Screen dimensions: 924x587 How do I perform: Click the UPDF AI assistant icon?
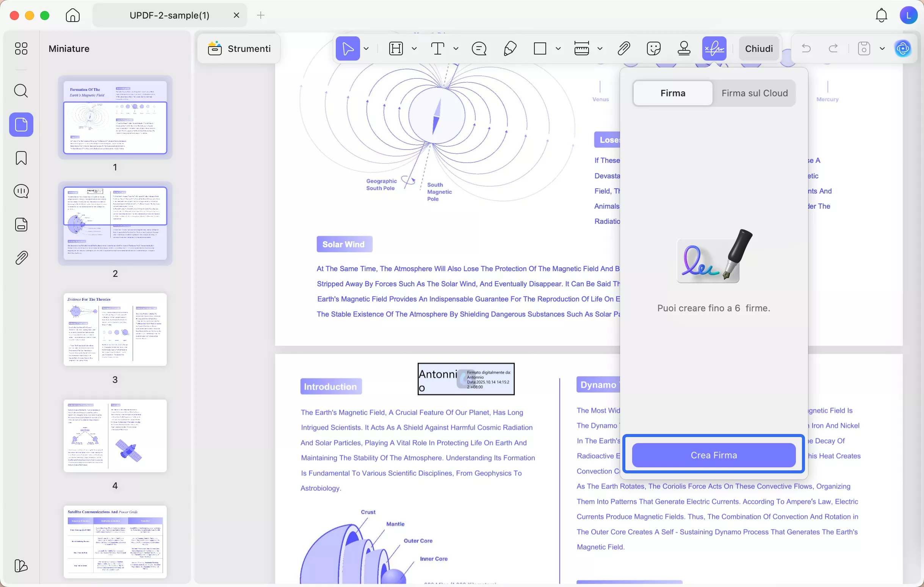tap(903, 49)
